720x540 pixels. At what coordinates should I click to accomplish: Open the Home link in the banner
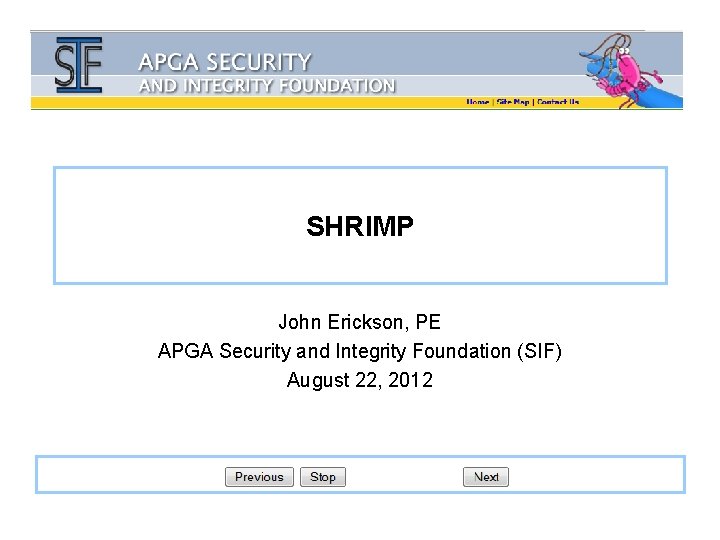[x=478, y=102]
